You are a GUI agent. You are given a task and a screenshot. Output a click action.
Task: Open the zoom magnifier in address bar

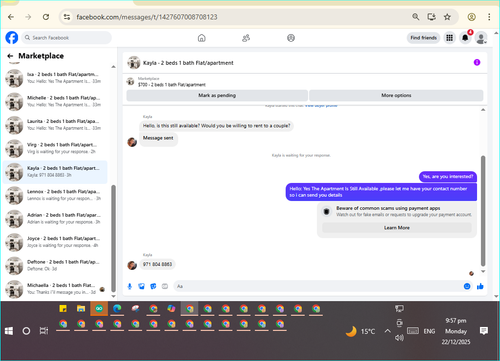coord(415,17)
